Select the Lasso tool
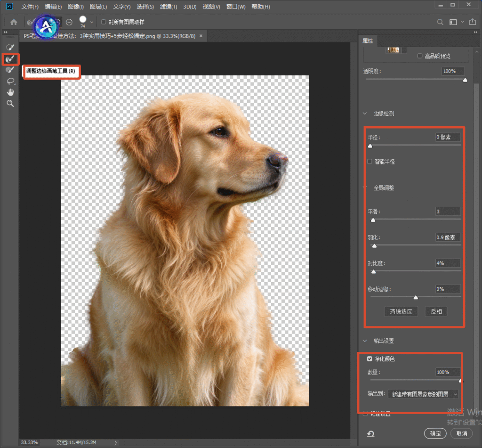 pyautogui.click(x=10, y=81)
